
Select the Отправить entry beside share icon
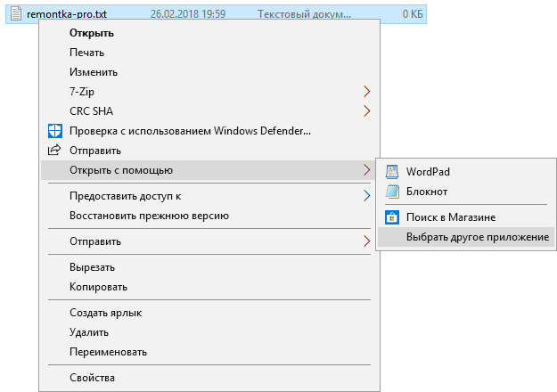(x=209, y=151)
